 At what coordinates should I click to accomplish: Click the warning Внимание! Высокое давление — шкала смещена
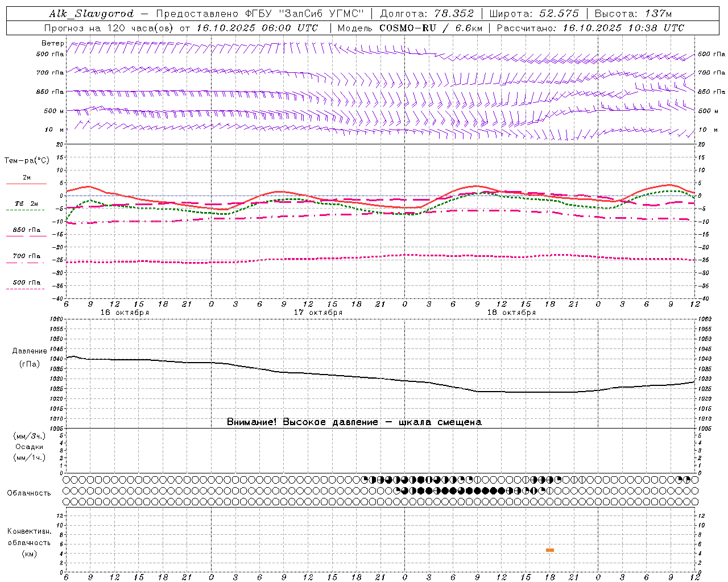point(354,422)
